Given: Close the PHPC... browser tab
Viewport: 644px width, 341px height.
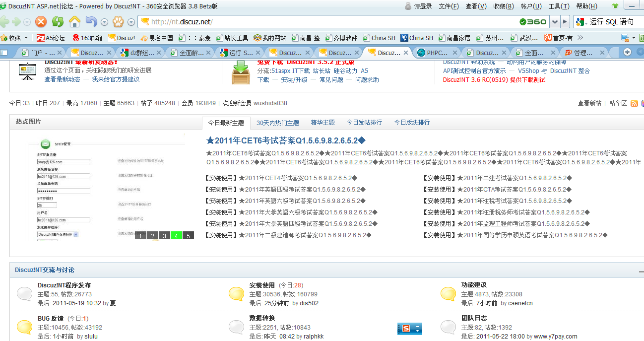Looking at the screenshot, I should [455, 53].
